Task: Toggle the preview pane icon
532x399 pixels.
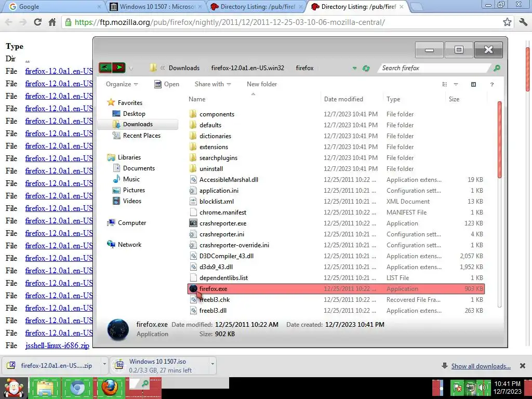Action: tap(474, 84)
